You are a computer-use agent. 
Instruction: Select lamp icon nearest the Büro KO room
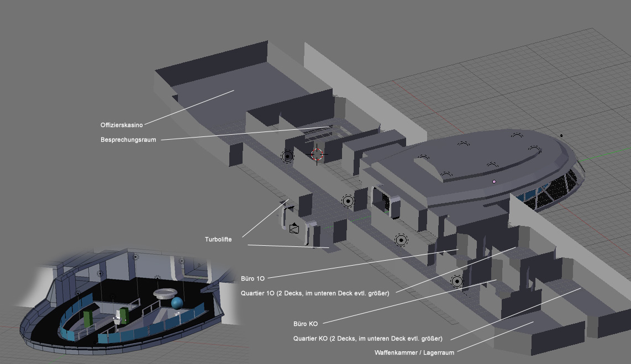coord(456,281)
